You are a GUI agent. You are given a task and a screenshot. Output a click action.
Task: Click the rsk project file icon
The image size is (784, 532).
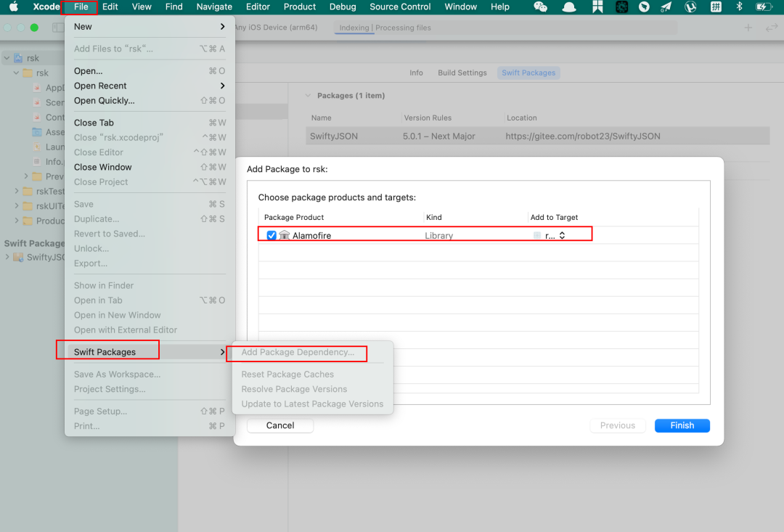click(x=18, y=58)
